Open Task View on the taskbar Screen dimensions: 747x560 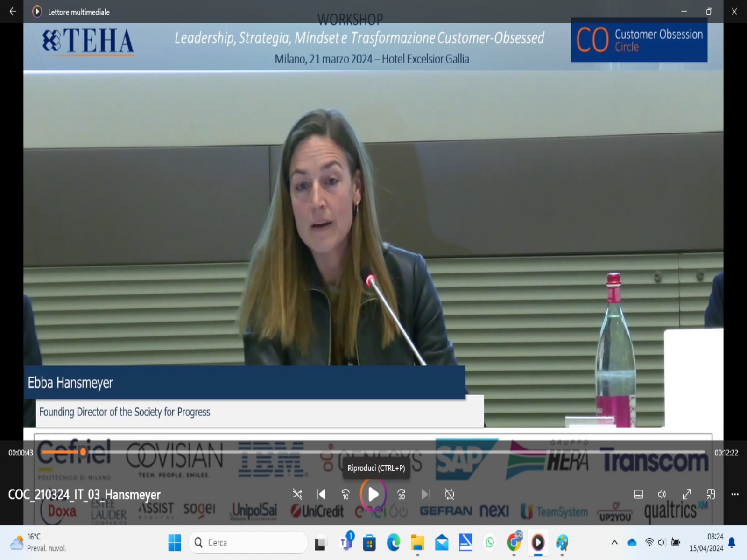pos(320,543)
